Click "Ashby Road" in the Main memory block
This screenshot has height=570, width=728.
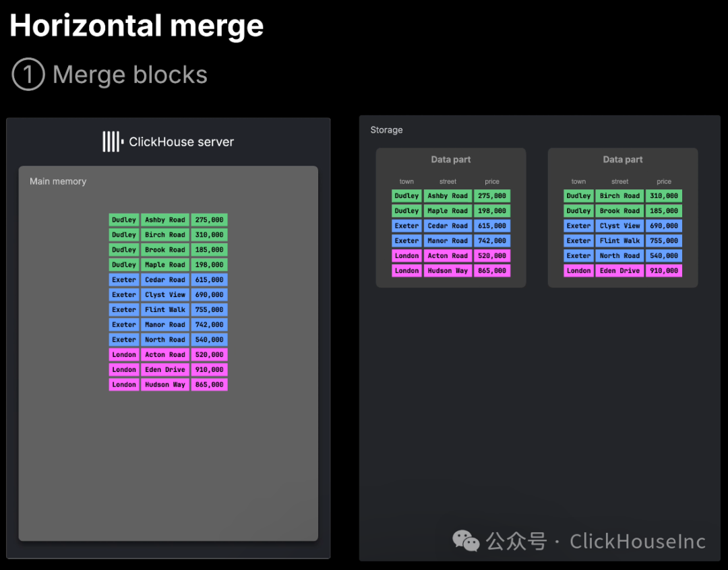click(x=165, y=220)
